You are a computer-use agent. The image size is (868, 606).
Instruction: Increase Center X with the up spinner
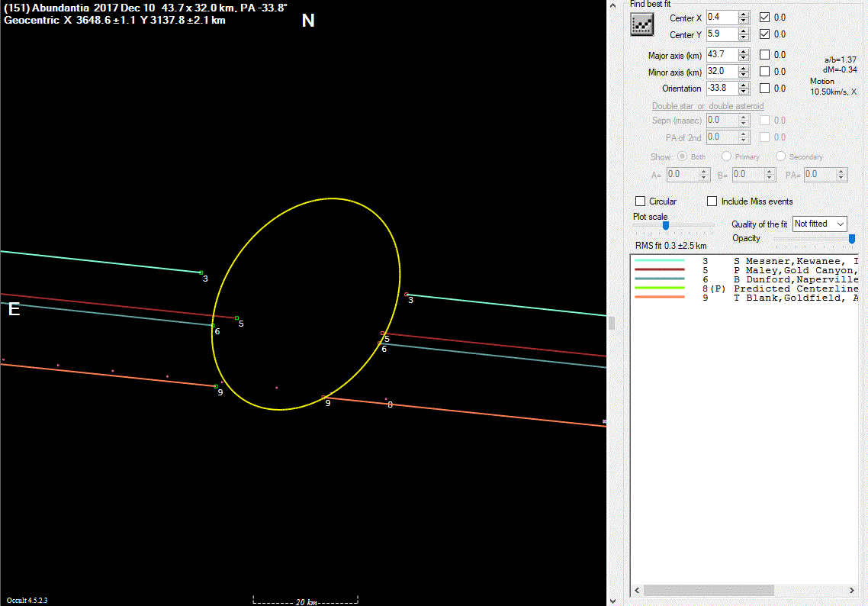click(x=744, y=14)
